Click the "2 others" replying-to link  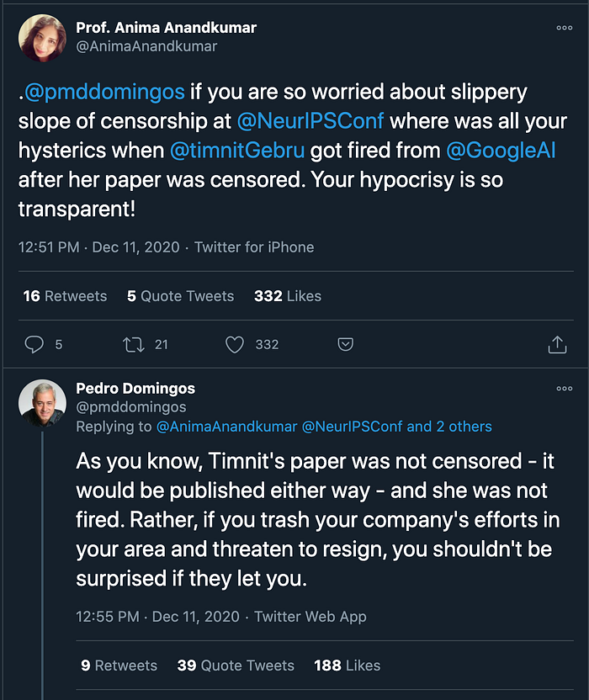[464, 427]
